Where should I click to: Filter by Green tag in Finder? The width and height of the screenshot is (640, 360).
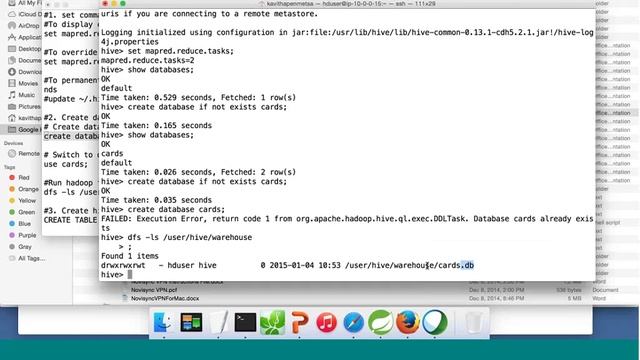pos(22,212)
